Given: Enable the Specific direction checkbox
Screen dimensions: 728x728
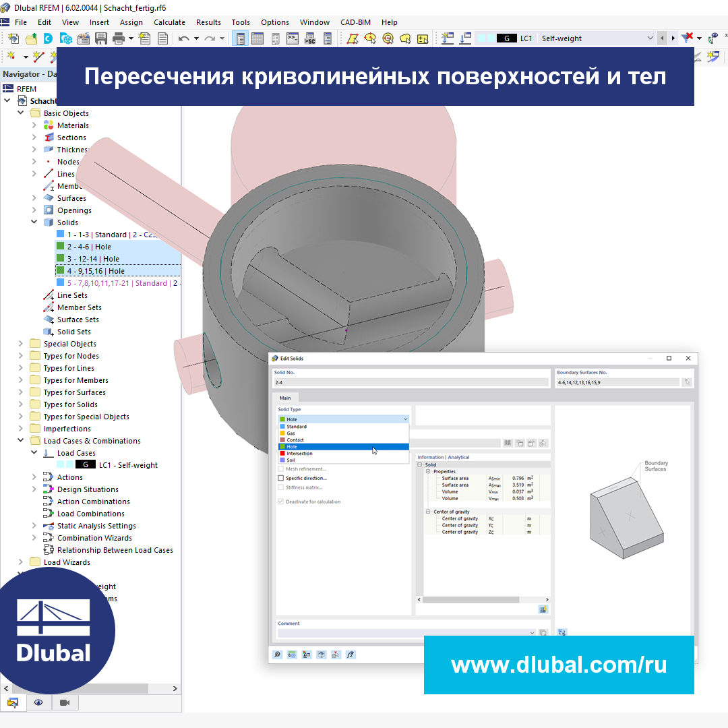Looking at the screenshot, I should tap(280, 478).
